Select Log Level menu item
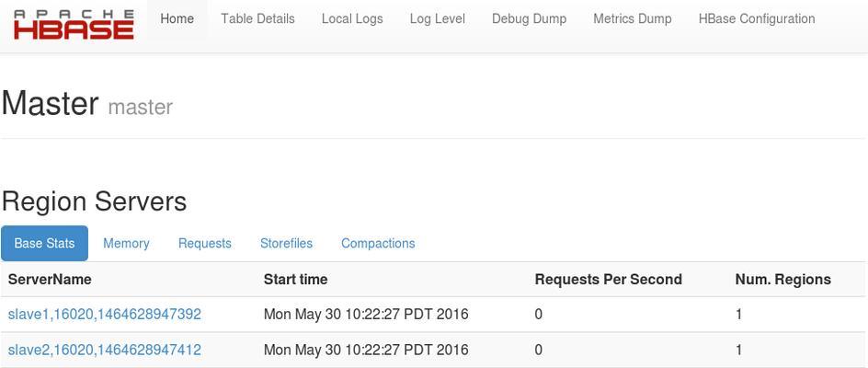 click(438, 18)
